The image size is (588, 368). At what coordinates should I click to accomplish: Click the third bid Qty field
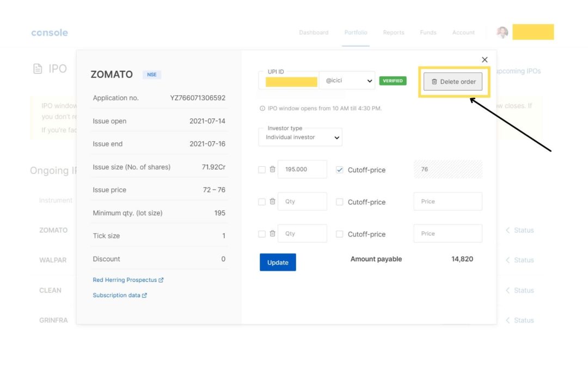302,233
